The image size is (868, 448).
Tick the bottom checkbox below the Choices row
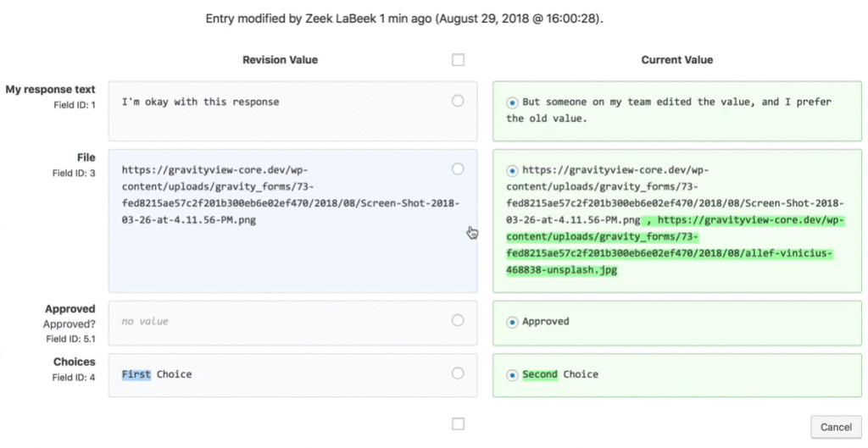pos(458,423)
